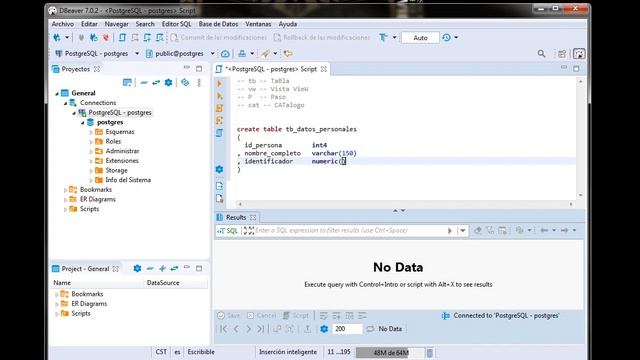Click the Script button in Results

[x=296, y=316]
